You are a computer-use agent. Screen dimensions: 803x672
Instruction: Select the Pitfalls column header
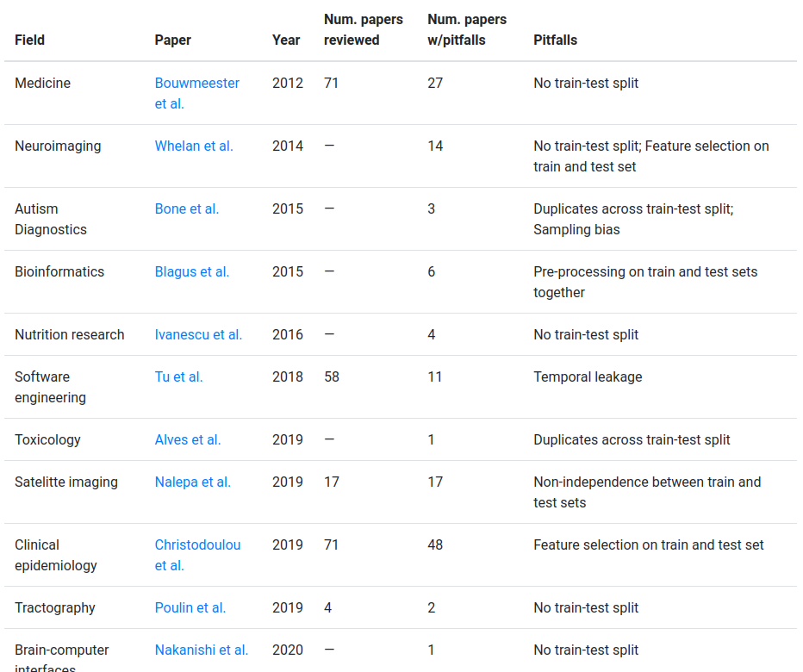pos(556,40)
